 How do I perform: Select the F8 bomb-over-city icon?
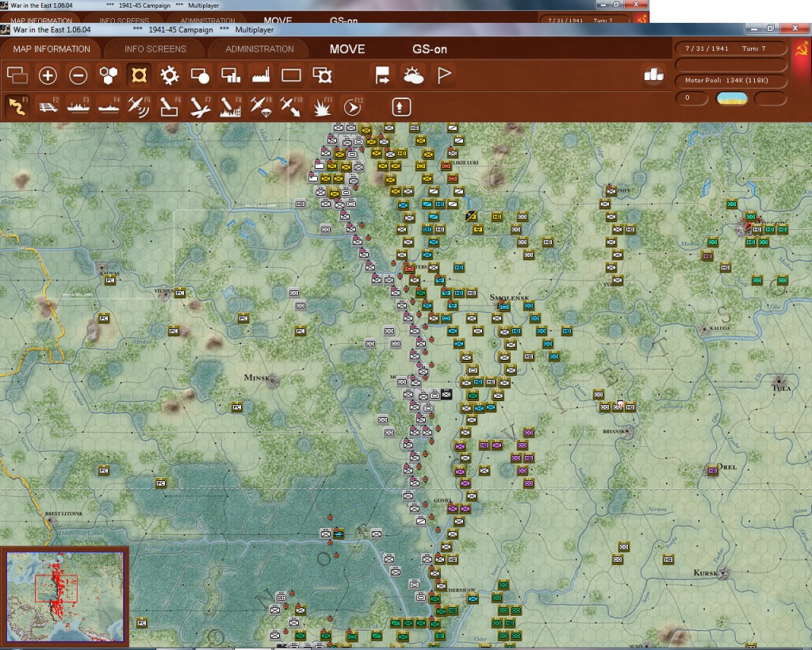tap(231, 106)
